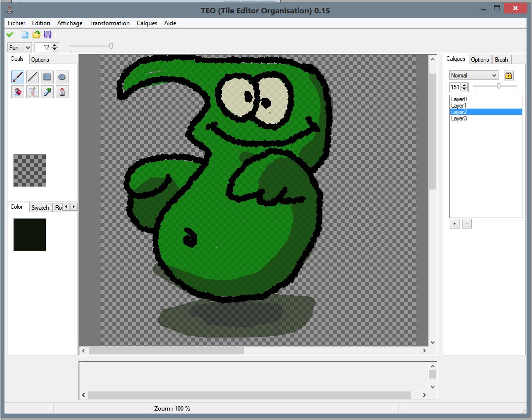Click the canvas scroll up arrow
532x420 pixels.
(432, 59)
